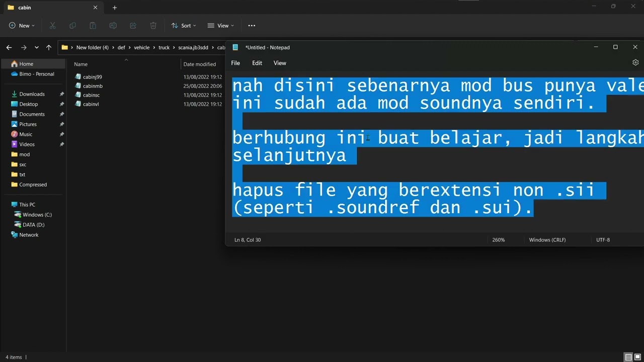Click the Date modified column header
This screenshot has width=644, height=362.
(x=200, y=64)
